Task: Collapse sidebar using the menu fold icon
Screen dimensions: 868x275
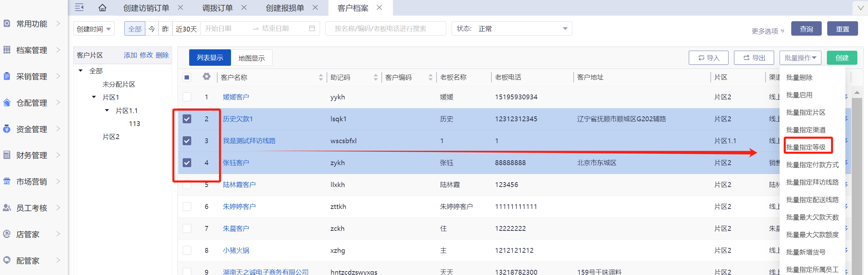Action: (79, 7)
